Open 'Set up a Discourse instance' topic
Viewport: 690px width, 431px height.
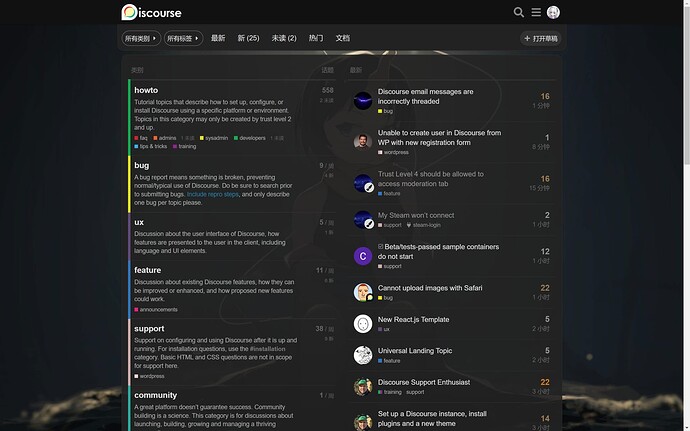pyautogui.click(x=432, y=419)
